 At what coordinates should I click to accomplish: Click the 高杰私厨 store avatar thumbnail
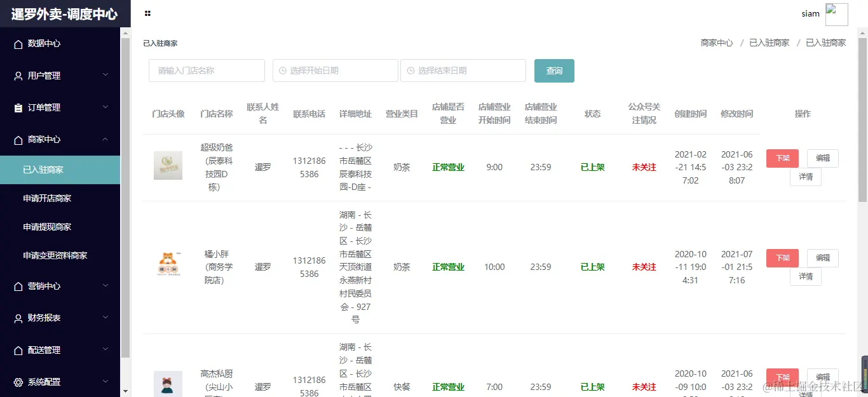coord(168,384)
